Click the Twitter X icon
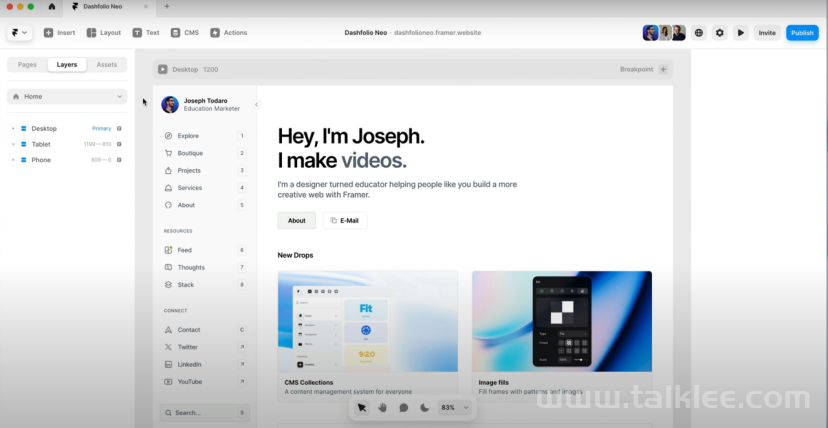 [x=168, y=347]
